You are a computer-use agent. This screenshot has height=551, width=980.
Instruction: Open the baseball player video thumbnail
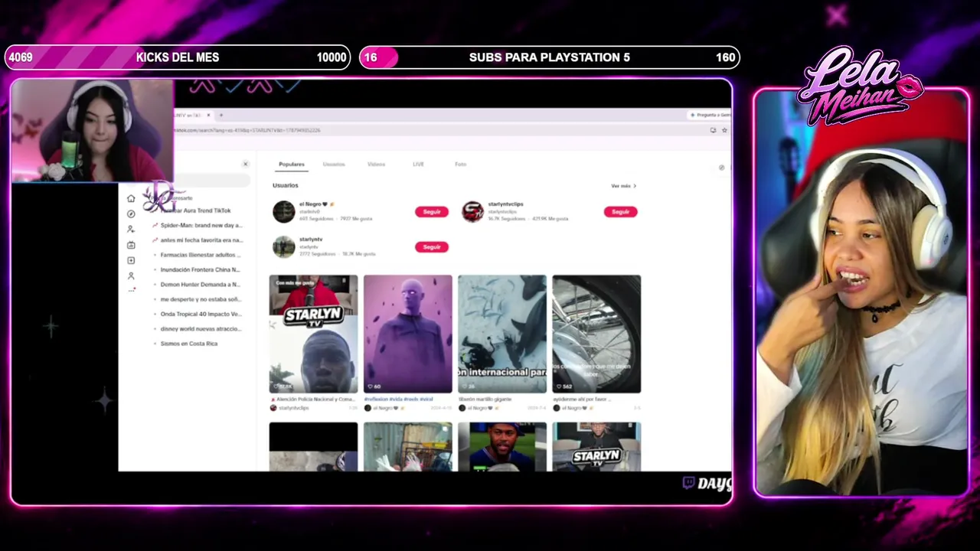[x=502, y=447]
